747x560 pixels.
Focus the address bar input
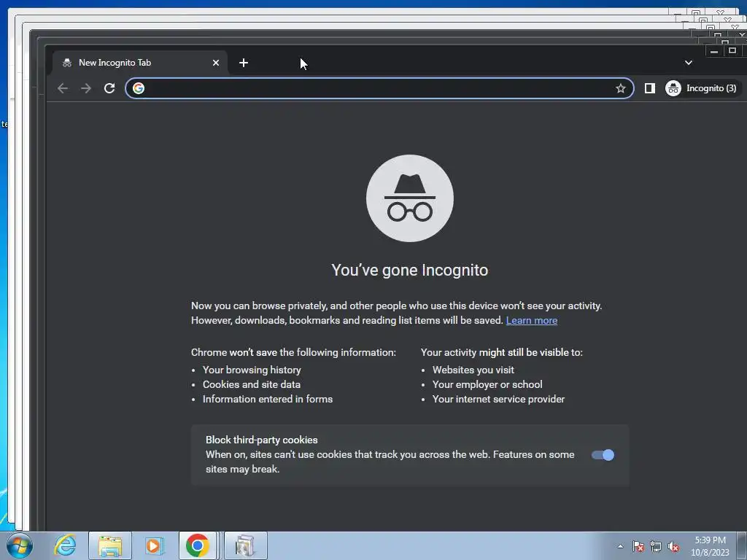pyautogui.click(x=379, y=88)
